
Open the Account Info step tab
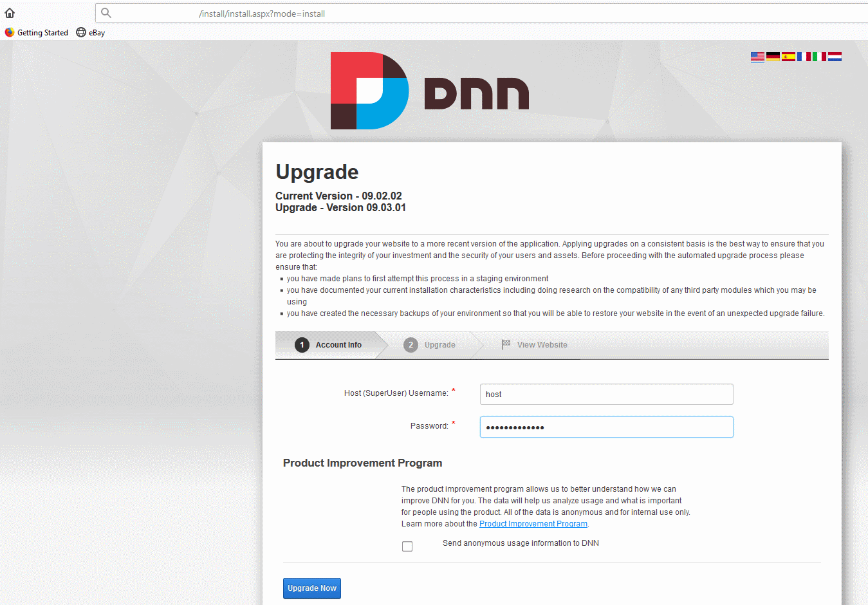tap(331, 345)
